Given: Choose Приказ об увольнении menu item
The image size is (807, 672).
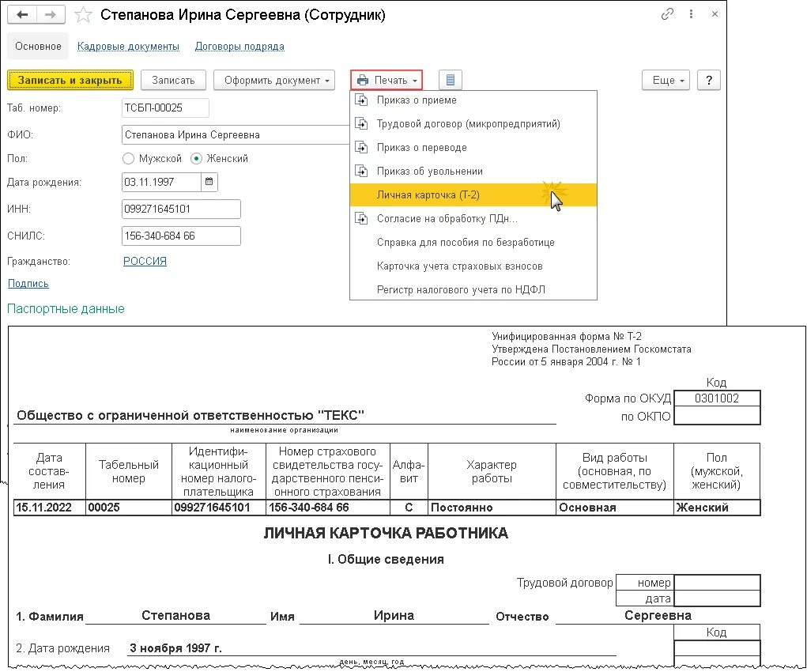Looking at the screenshot, I should click(x=473, y=172).
